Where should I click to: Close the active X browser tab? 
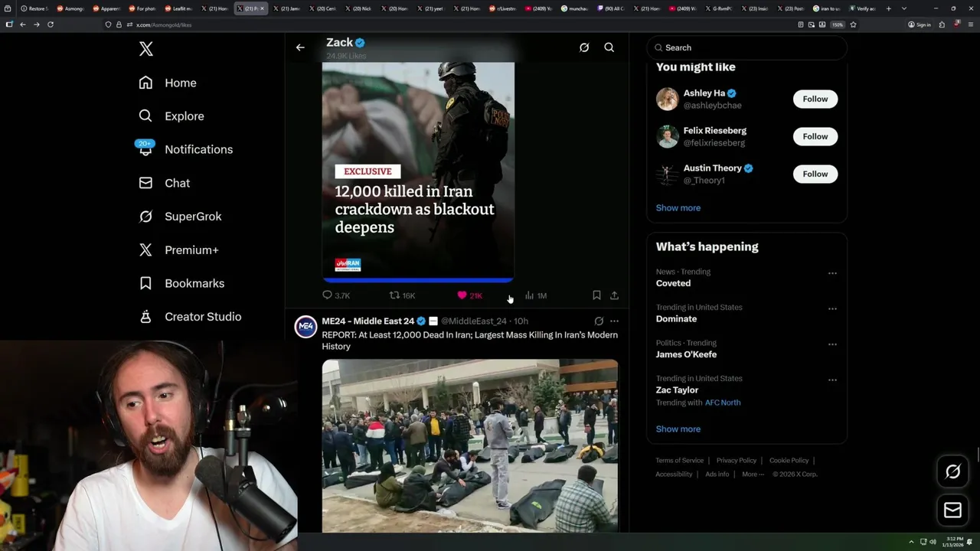pos(263,8)
